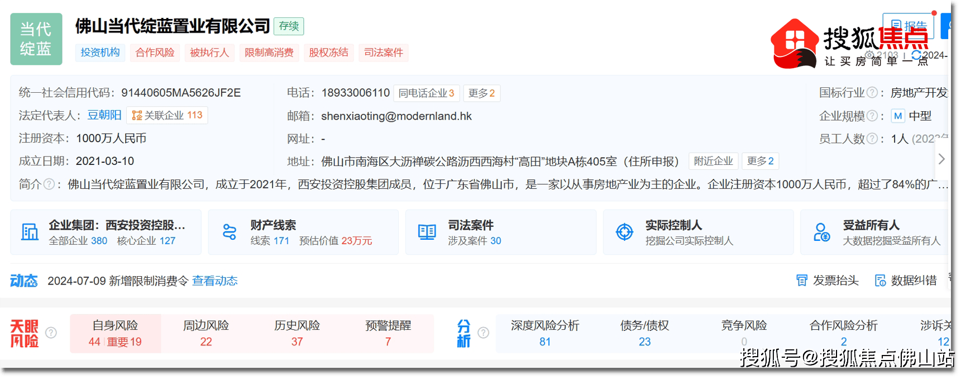Click the 被执行人 tag

tap(209, 53)
